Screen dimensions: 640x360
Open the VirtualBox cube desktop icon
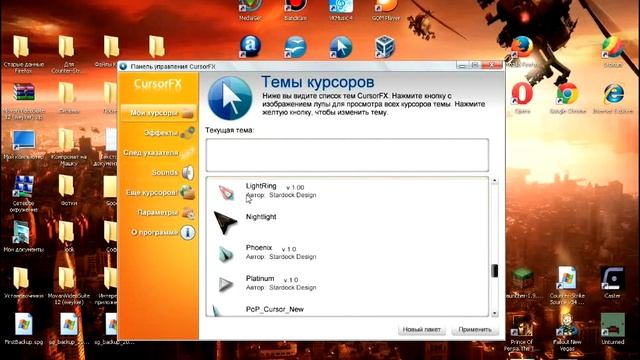point(385,46)
